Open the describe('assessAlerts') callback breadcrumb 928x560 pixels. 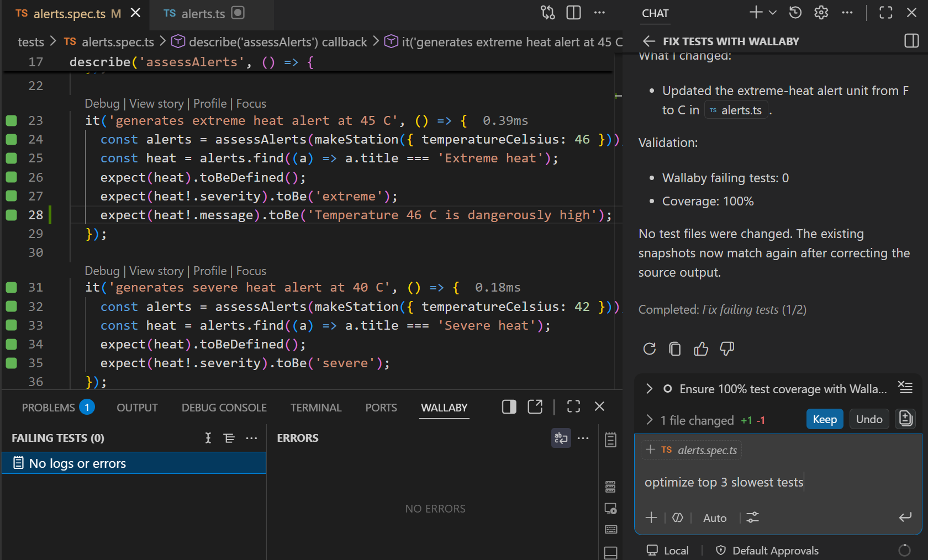(269, 42)
